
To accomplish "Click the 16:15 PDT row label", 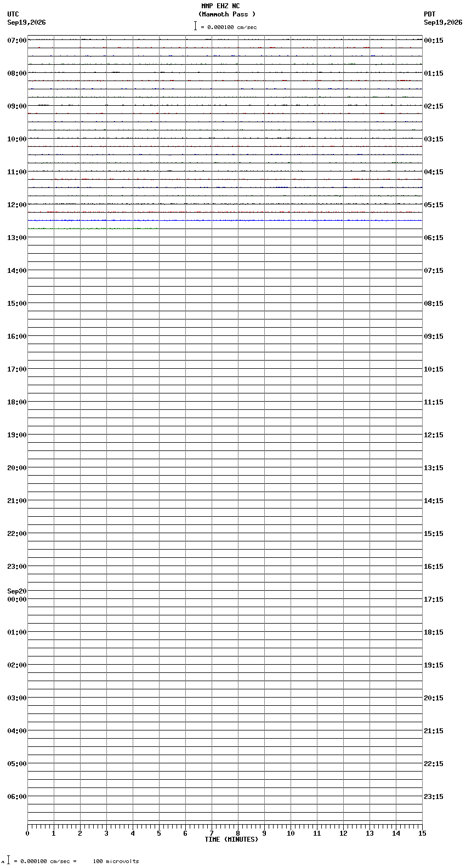I will (x=434, y=567).
